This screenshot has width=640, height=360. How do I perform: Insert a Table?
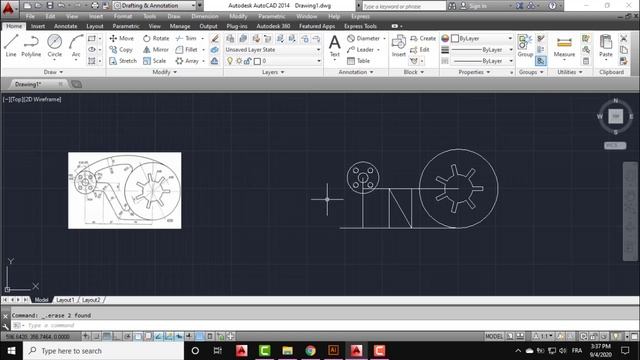[x=358, y=61]
